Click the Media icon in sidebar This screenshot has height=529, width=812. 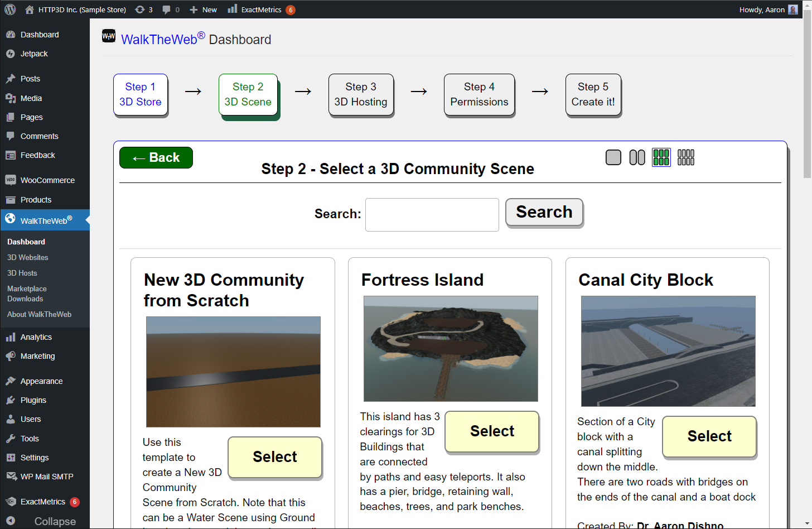tap(11, 98)
